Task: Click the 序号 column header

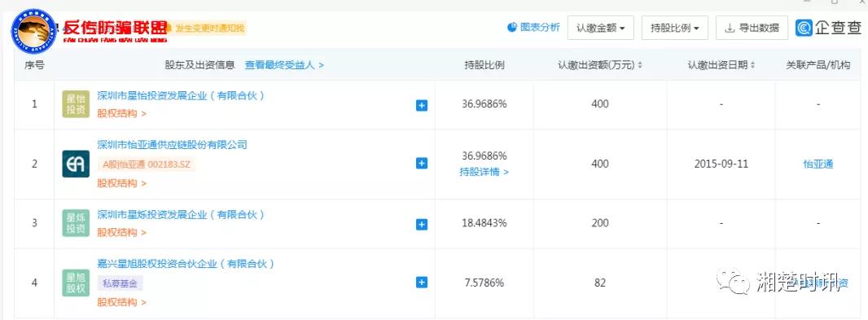Action: pyautogui.click(x=34, y=65)
